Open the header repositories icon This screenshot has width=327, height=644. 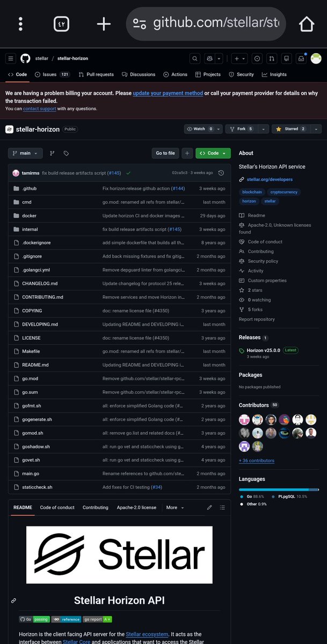[287, 58]
